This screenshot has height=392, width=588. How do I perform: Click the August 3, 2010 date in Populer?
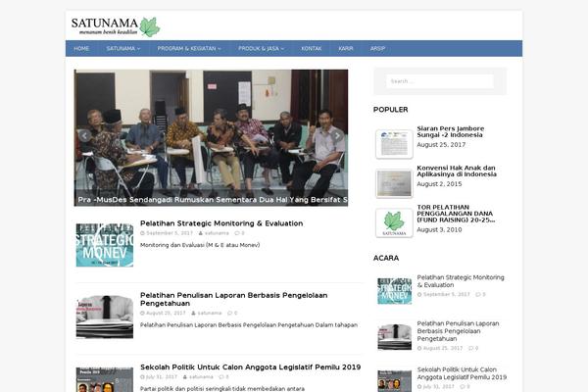pos(439,230)
